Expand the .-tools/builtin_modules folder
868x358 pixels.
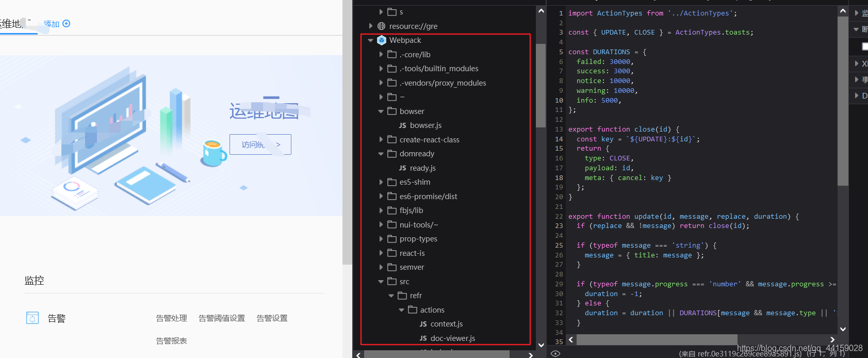point(381,69)
